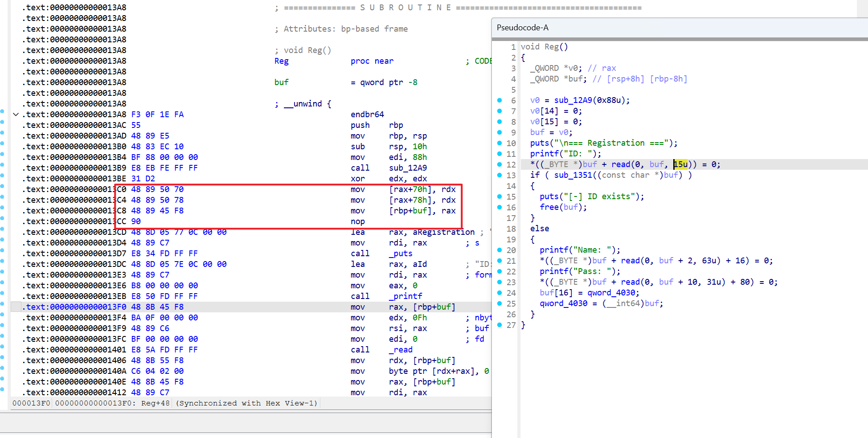This screenshot has width=868, height=438.
Task: Click _puts call target in disassembly
Action: pyautogui.click(x=401, y=254)
